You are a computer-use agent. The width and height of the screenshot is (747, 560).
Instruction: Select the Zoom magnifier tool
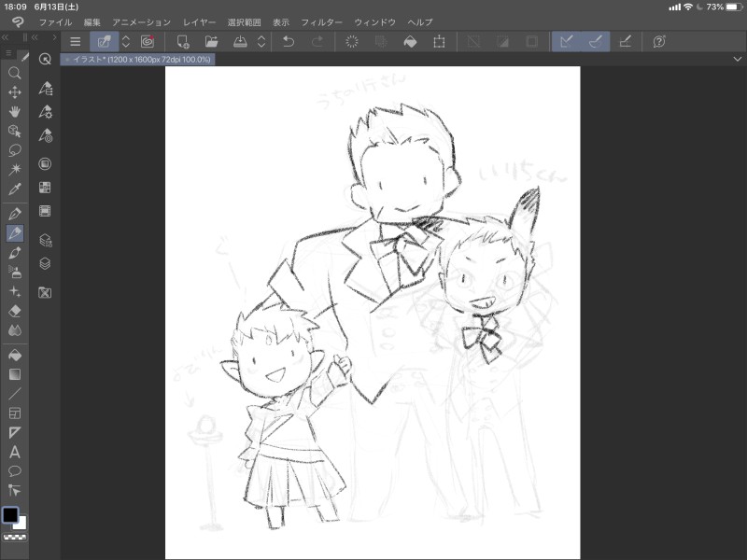[x=15, y=73]
